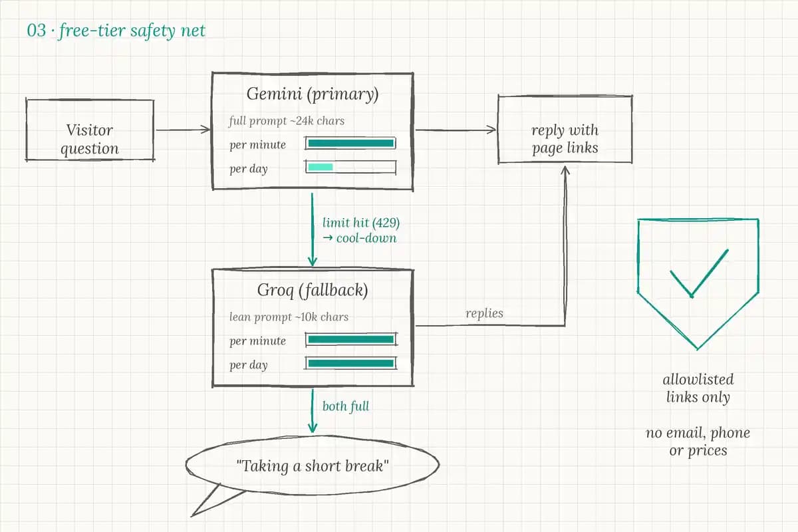Viewport: 798px width, 532px height.
Task: Click "per minute" label in Gemini box
Action: (258, 145)
